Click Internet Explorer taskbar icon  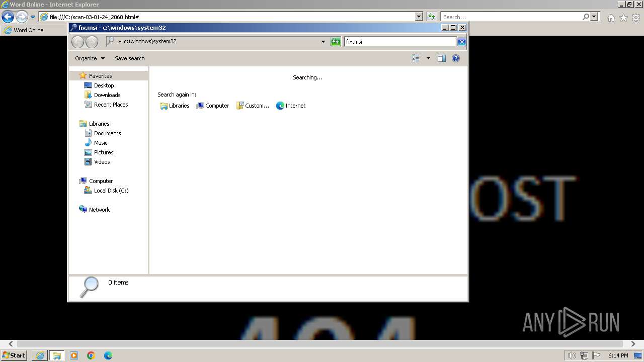click(40, 355)
